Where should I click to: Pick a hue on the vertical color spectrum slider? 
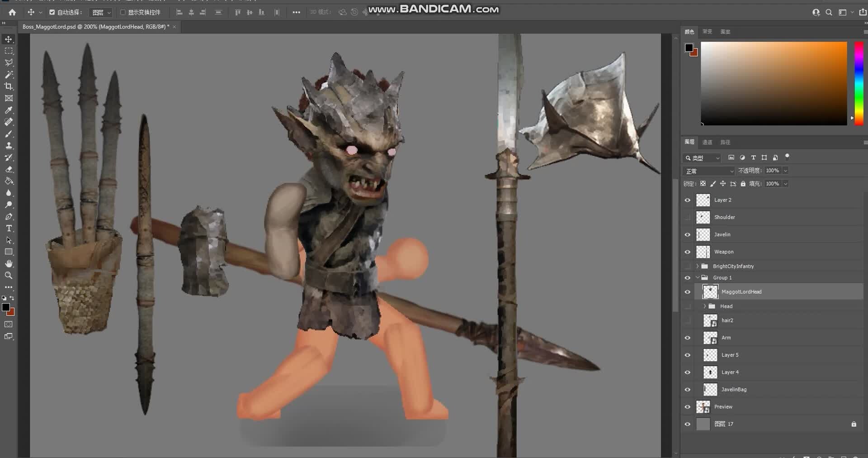[859, 81]
